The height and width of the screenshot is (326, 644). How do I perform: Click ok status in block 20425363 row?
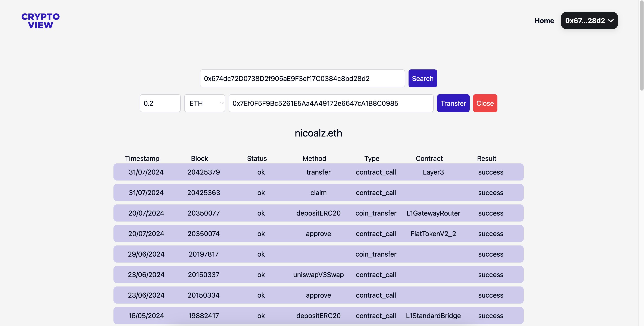pyautogui.click(x=261, y=192)
